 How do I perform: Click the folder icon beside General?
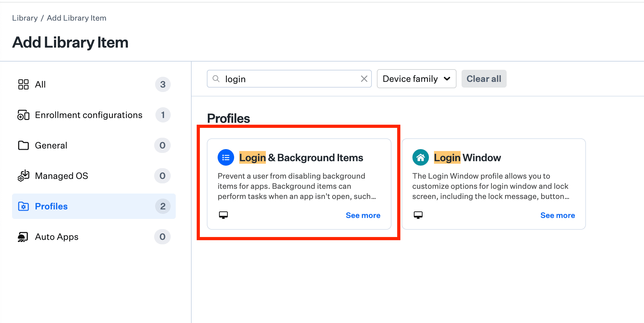click(23, 145)
